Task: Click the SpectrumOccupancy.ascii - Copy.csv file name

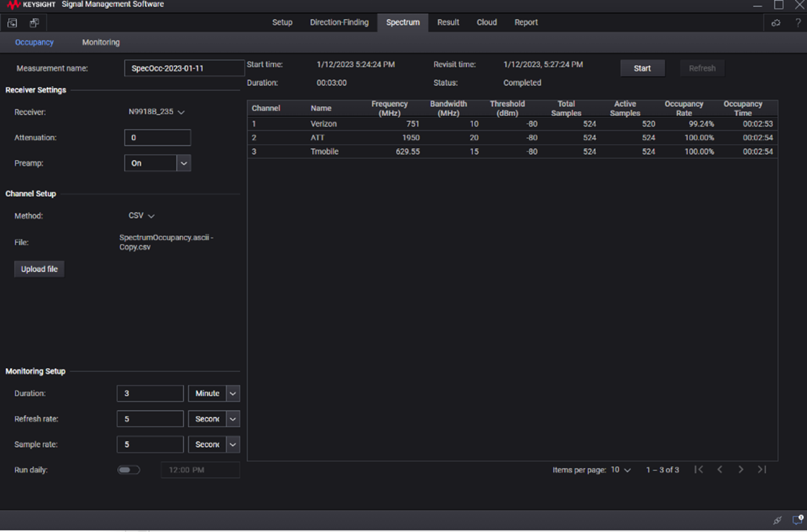Action: [166, 242]
